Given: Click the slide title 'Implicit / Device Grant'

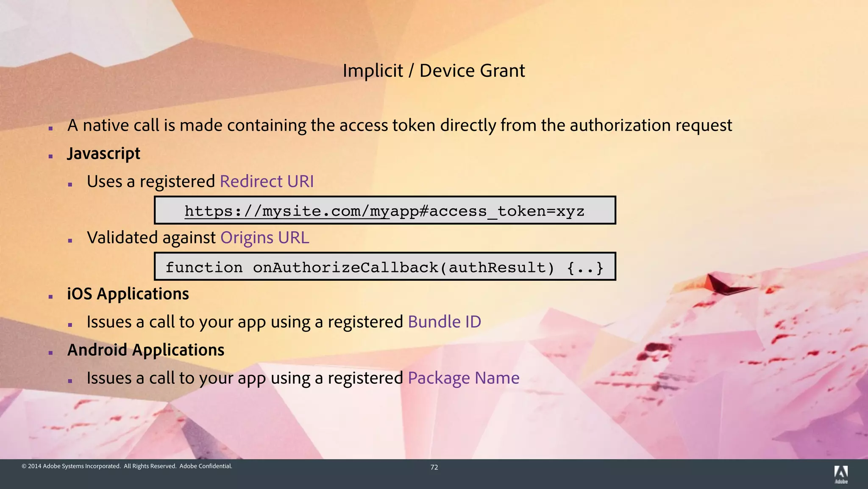Looking at the screenshot, I should [434, 70].
